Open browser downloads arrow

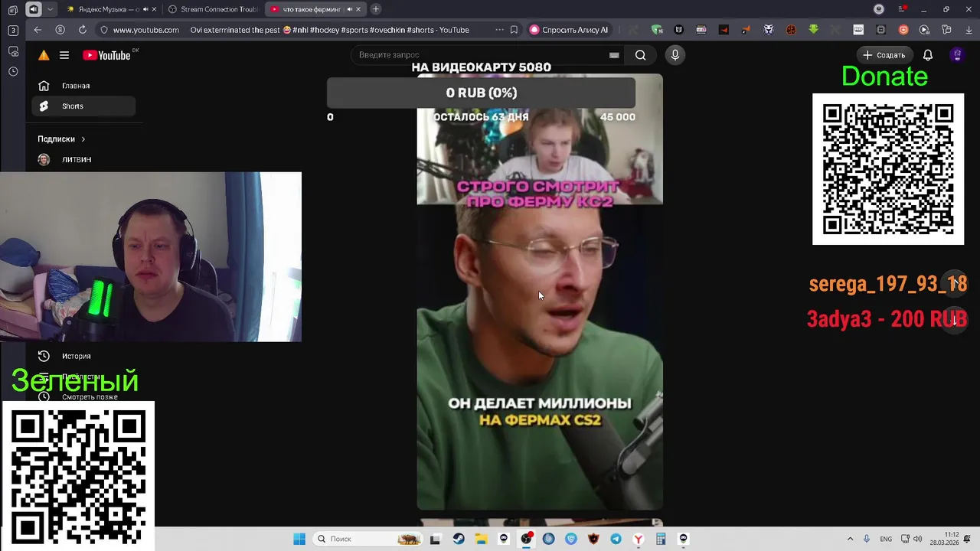point(969,30)
